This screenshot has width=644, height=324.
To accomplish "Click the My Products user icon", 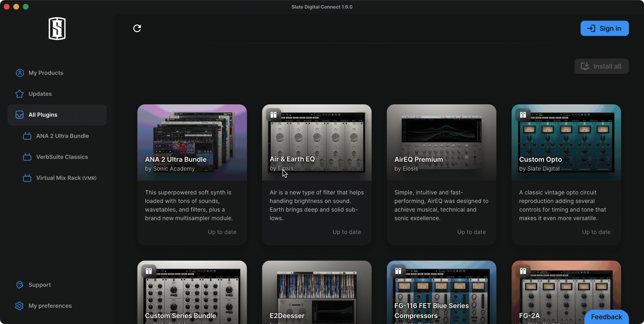I will (x=20, y=73).
